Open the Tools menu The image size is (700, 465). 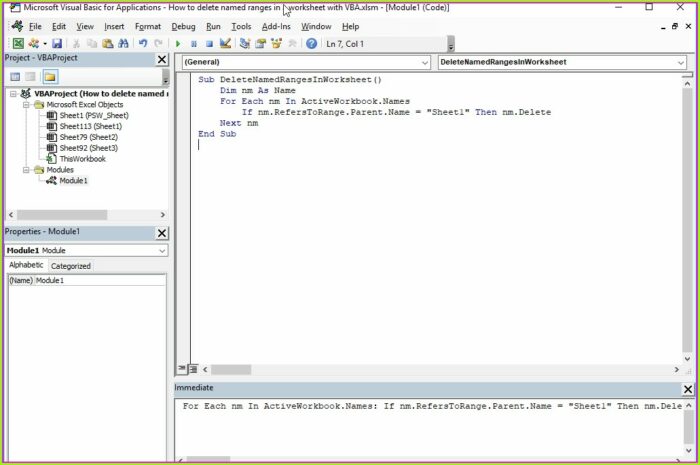click(x=241, y=27)
